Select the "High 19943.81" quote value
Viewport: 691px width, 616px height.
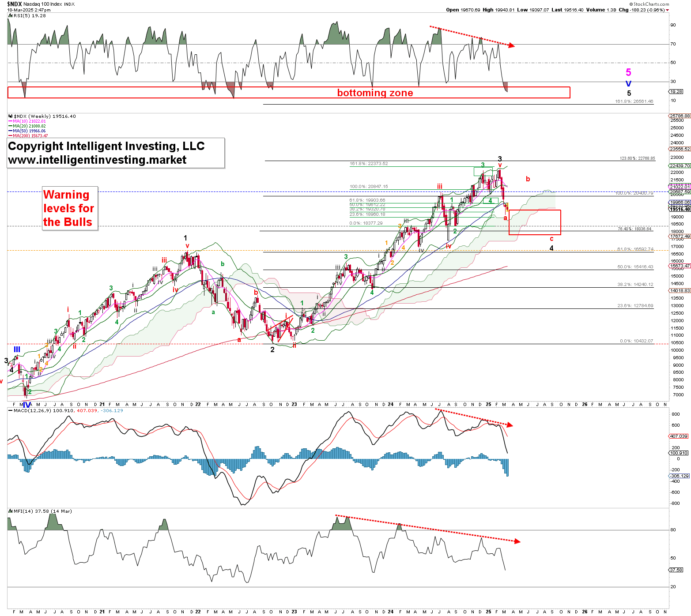coord(498,10)
